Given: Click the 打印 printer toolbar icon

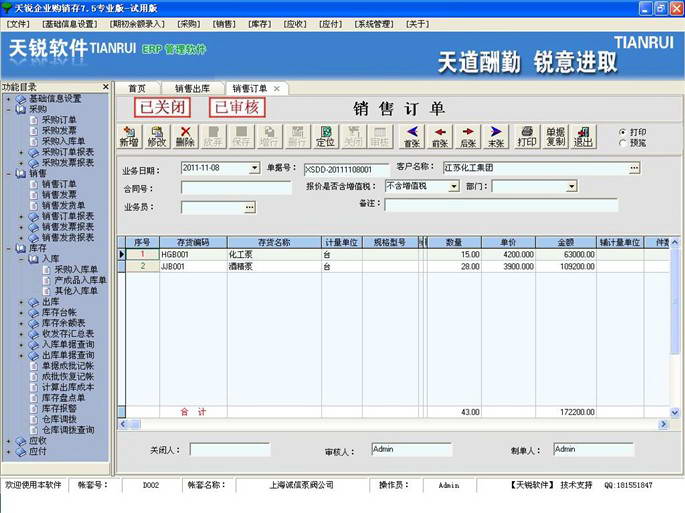Looking at the screenshot, I should 527,136.
